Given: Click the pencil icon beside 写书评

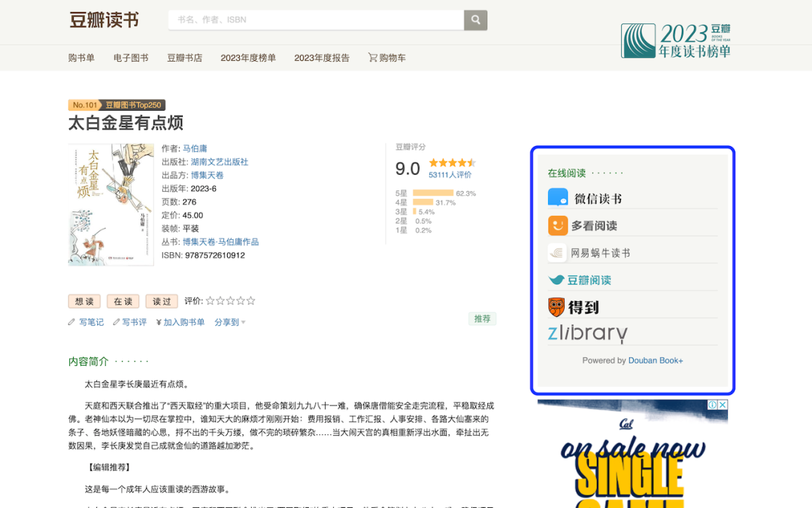Looking at the screenshot, I should tap(116, 322).
